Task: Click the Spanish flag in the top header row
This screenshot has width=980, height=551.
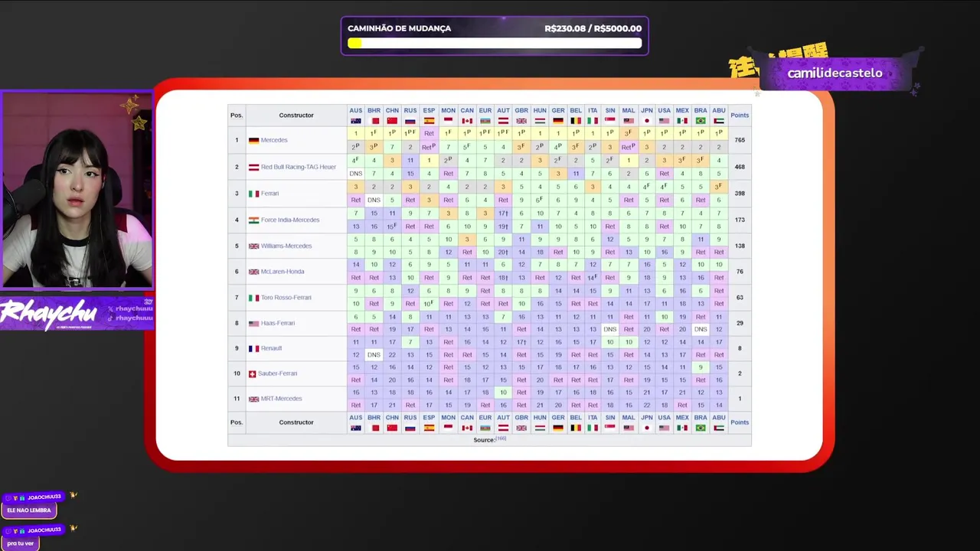Action: click(x=429, y=121)
